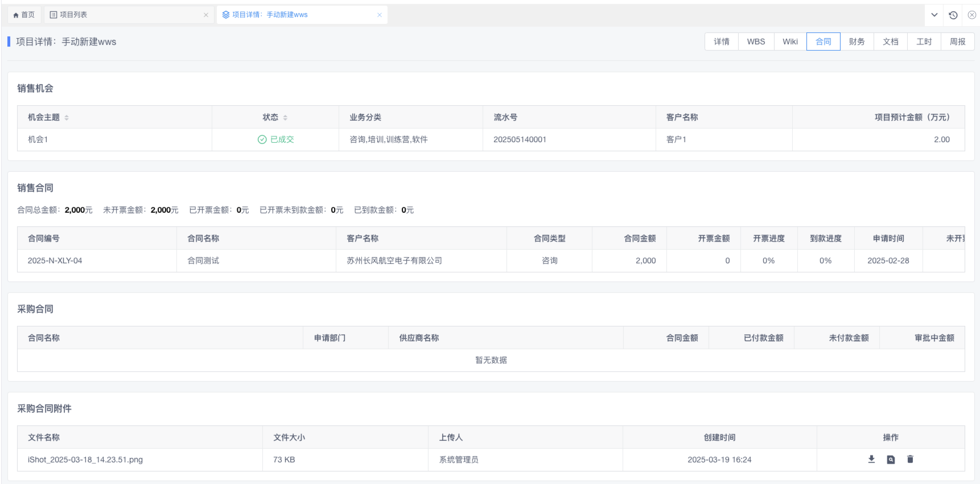Close the 项目列表 tab

coord(206,15)
